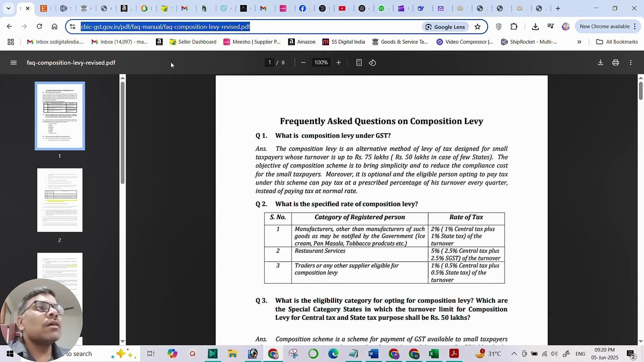Open Inbox ssdigitalindia bookmark
The height and width of the screenshot is (362, 644).
pos(55,42)
